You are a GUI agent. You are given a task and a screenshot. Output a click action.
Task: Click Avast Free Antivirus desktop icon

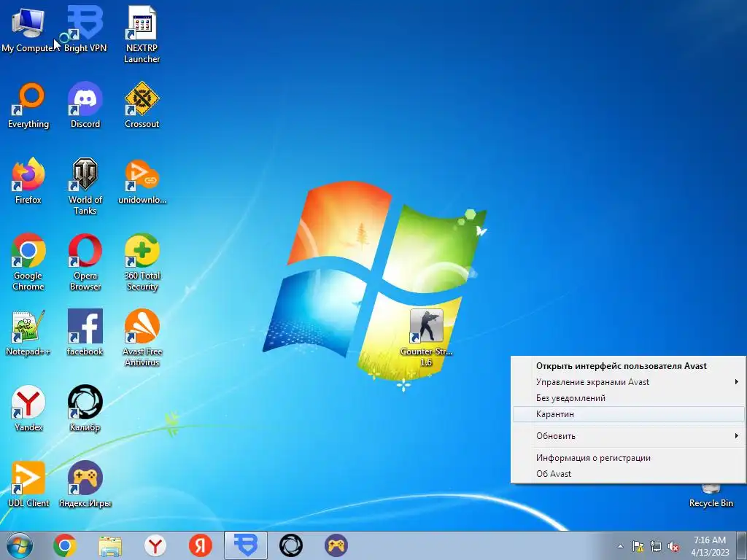click(142, 338)
